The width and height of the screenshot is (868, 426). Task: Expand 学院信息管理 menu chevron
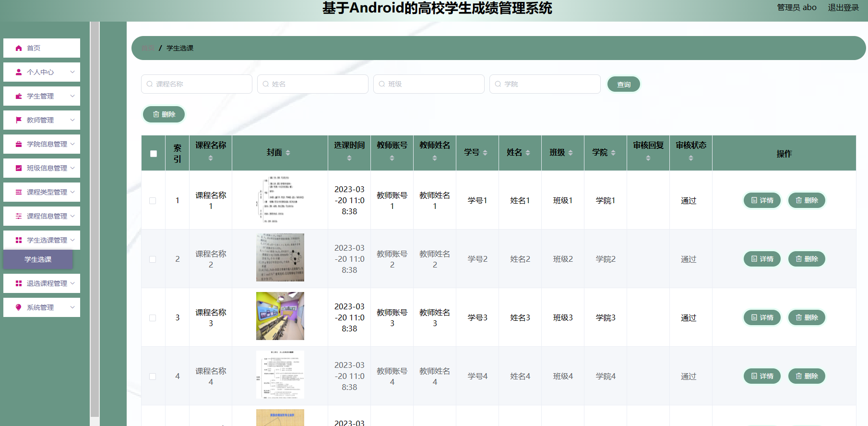(72, 144)
